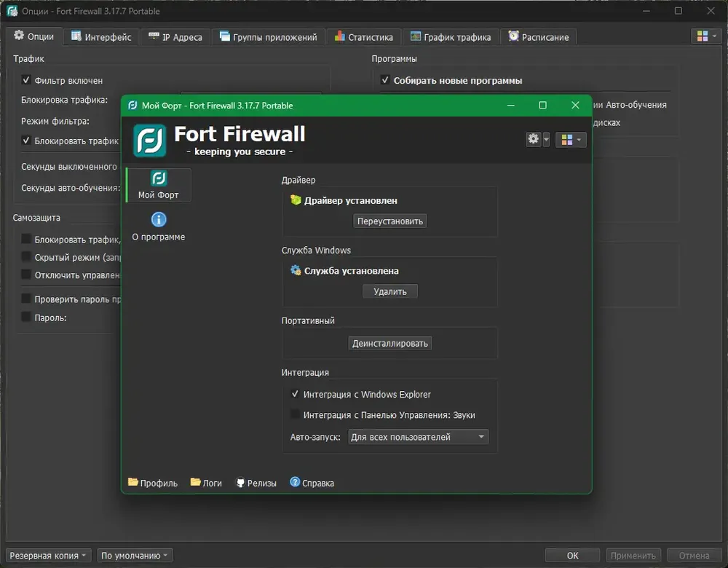
Task: Switch to График трафика tab
Action: pyautogui.click(x=451, y=37)
